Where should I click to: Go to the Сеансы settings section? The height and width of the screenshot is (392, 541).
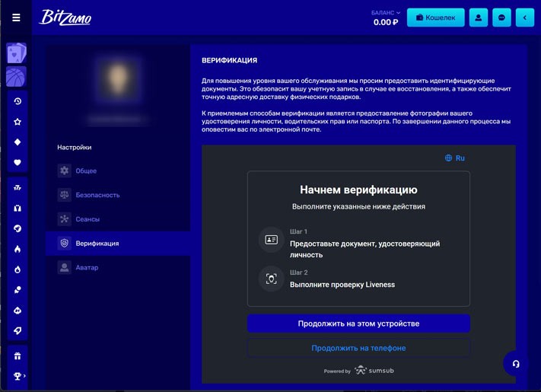coord(88,219)
